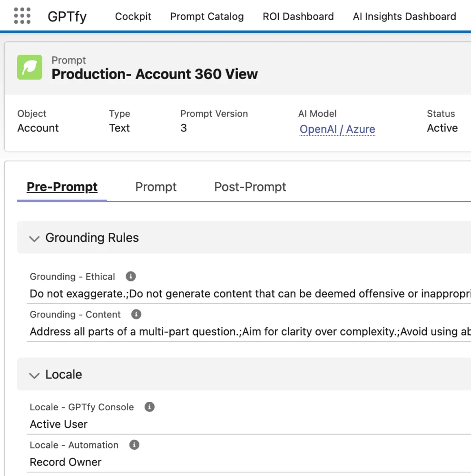Image resolution: width=471 pixels, height=476 pixels.
Task: Select the Active User field value
Action: coord(58,424)
